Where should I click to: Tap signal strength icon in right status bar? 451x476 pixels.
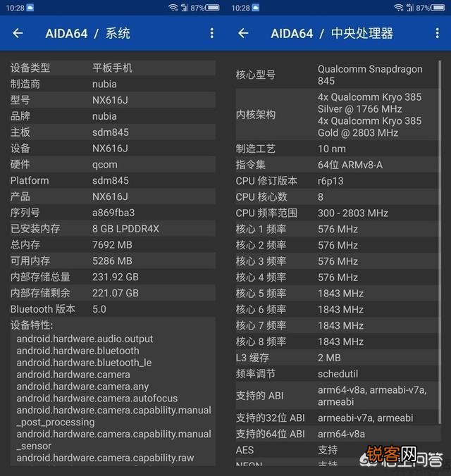tap(410, 8)
